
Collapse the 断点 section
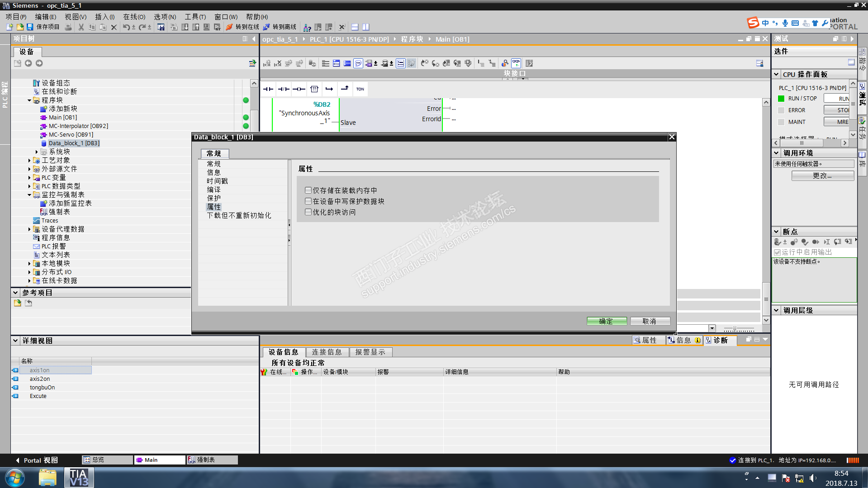(x=777, y=232)
